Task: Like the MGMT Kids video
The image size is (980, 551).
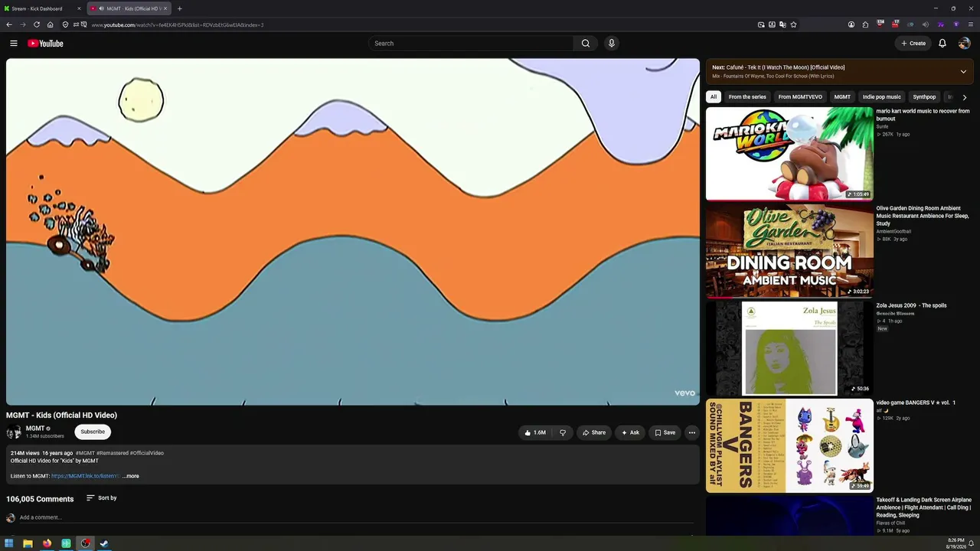Action: pyautogui.click(x=535, y=432)
